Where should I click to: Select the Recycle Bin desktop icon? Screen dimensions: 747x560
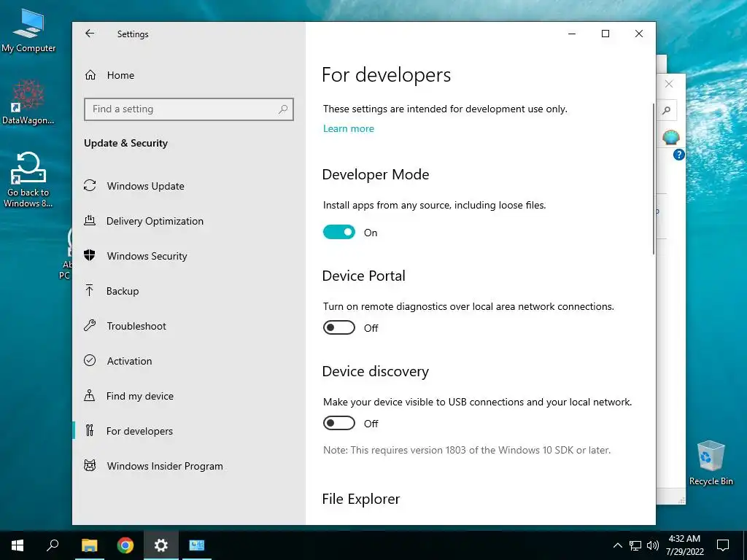(x=711, y=463)
